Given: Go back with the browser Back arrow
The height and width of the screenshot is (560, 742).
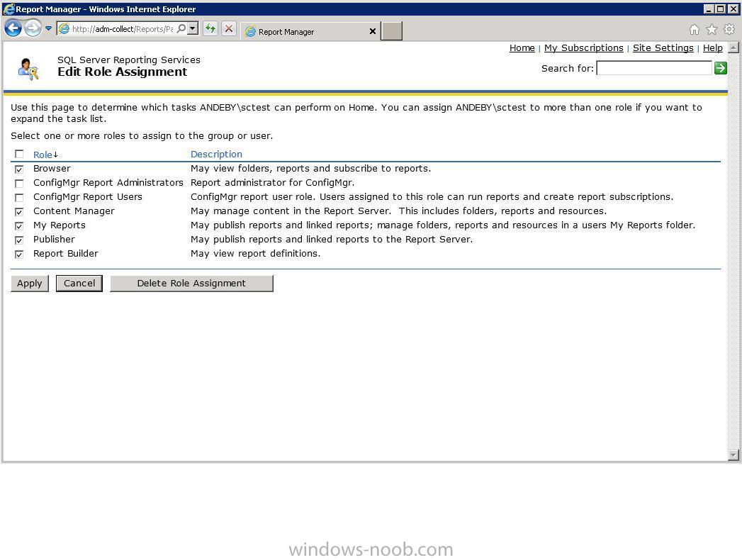Looking at the screenshot, I should [x=13, y=28].
